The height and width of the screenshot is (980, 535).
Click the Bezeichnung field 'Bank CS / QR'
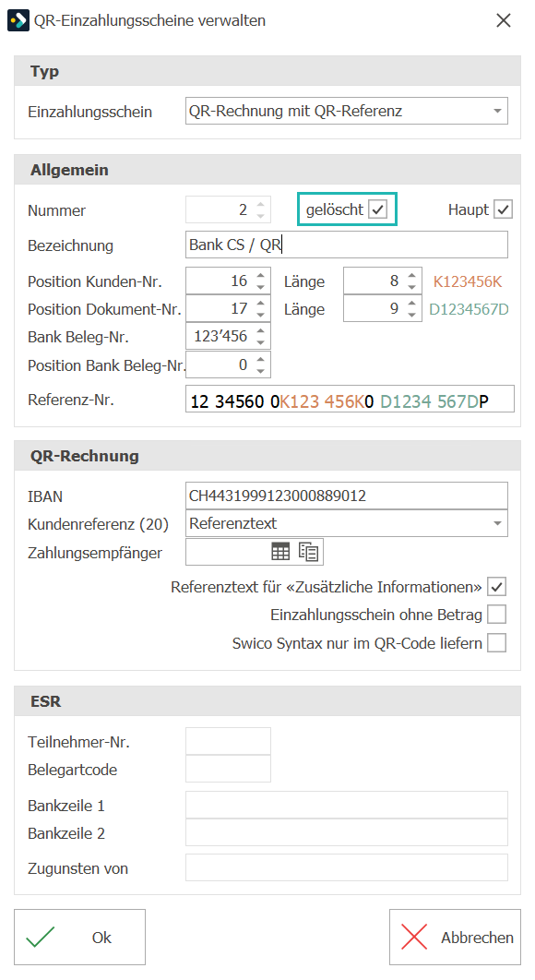(346, 245)
